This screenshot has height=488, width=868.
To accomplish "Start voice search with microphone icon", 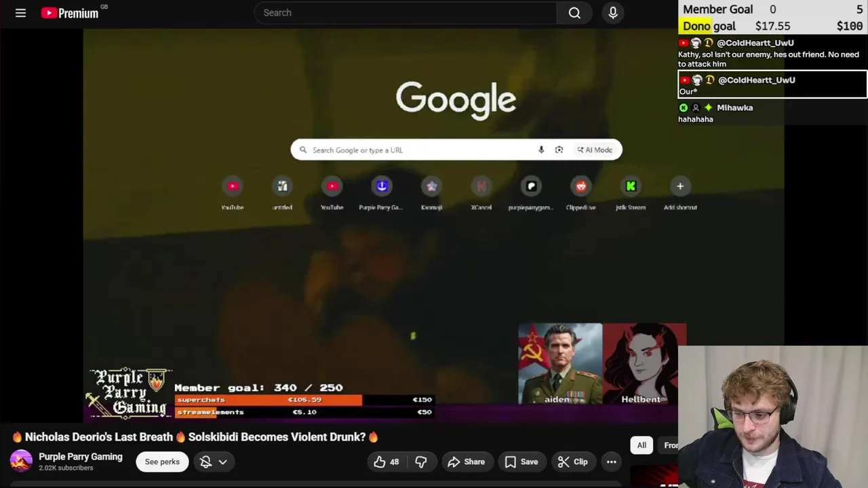I will coord(613,13).
